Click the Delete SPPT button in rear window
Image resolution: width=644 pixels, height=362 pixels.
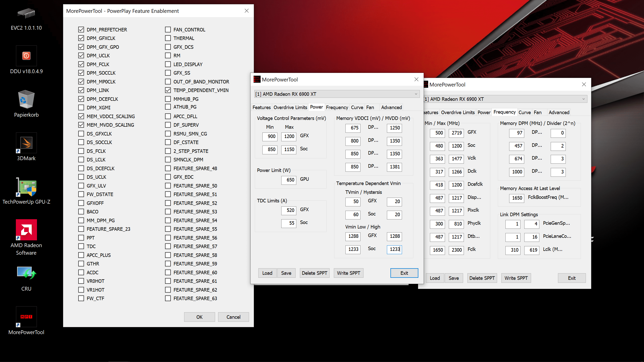tap(482, 278)
